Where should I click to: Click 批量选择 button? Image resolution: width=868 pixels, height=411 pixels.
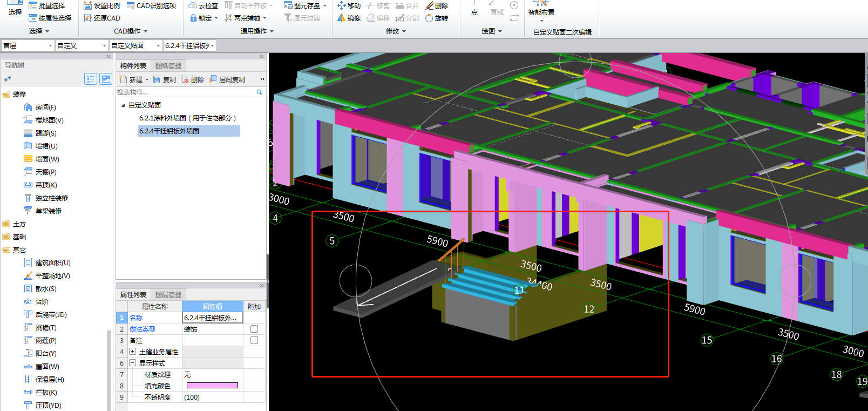tap(47, 5)
